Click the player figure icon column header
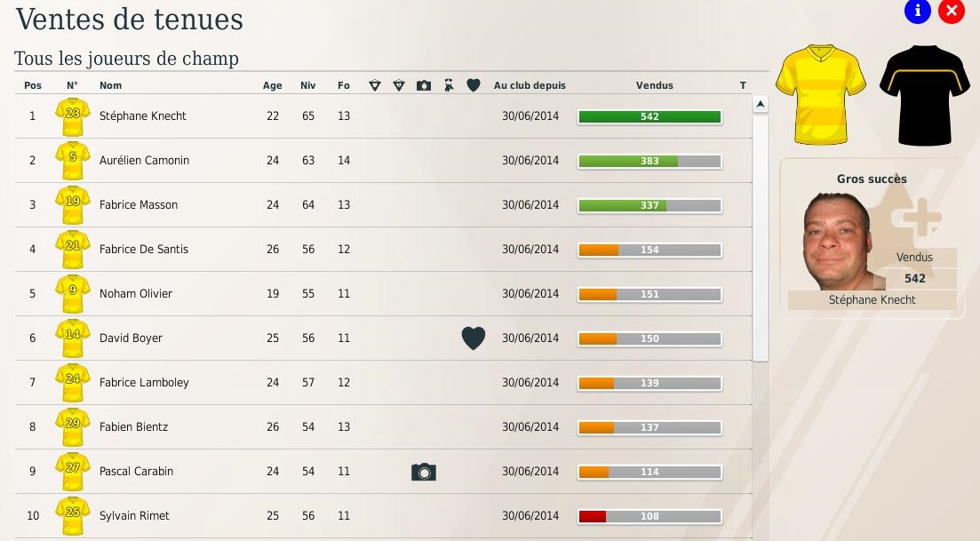 click(449, 85)
